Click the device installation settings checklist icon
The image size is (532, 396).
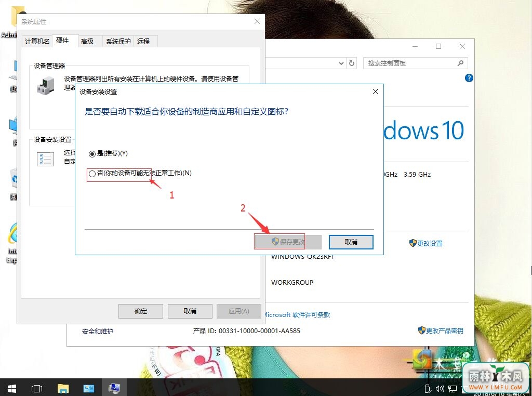tap(45, 159)
